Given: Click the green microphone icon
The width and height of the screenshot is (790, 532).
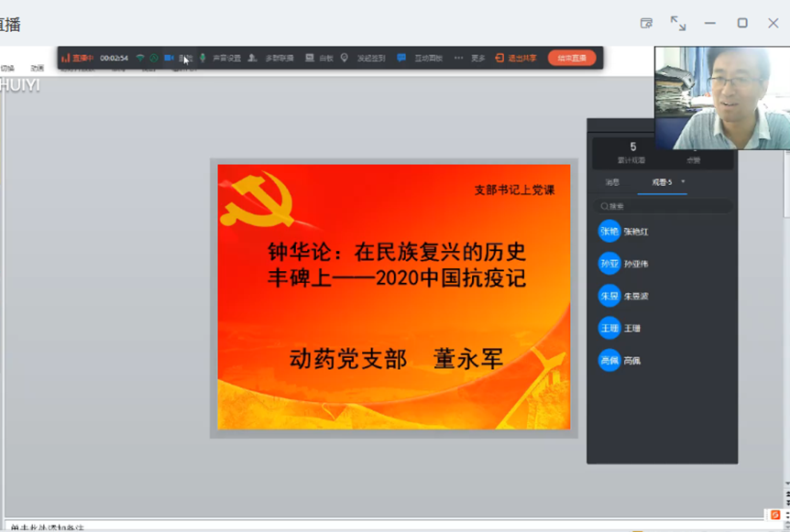Looking at the screenshot, I should point(203,58).
